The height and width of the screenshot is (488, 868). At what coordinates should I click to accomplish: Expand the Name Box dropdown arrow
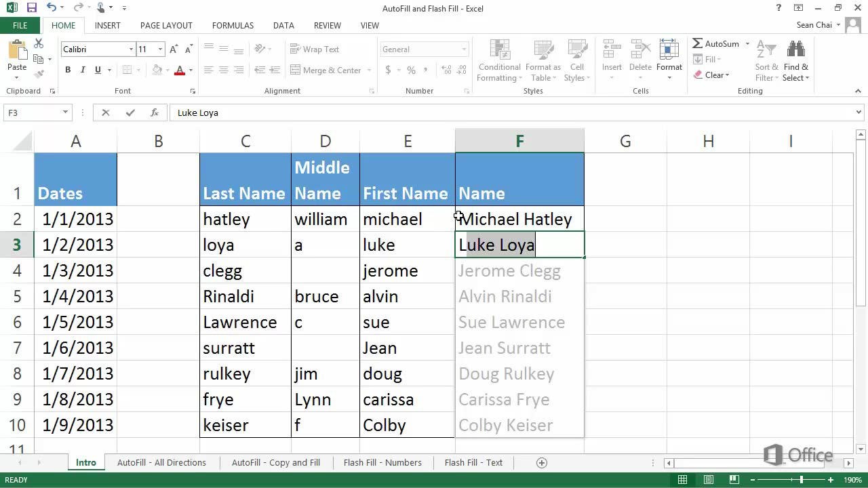(65, 113)
